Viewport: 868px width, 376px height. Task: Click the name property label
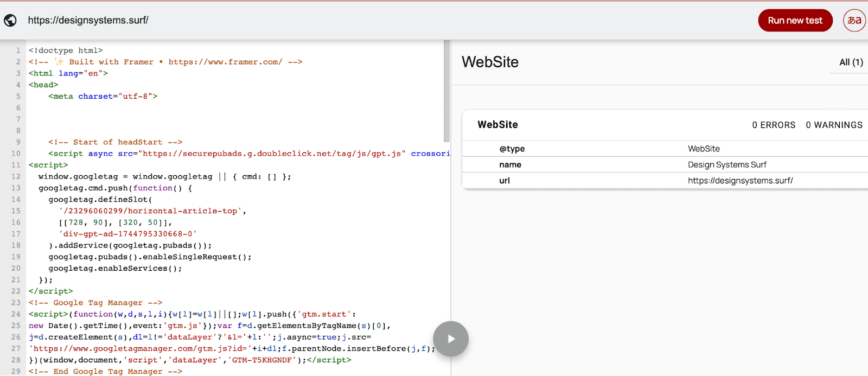click(510, 164)
